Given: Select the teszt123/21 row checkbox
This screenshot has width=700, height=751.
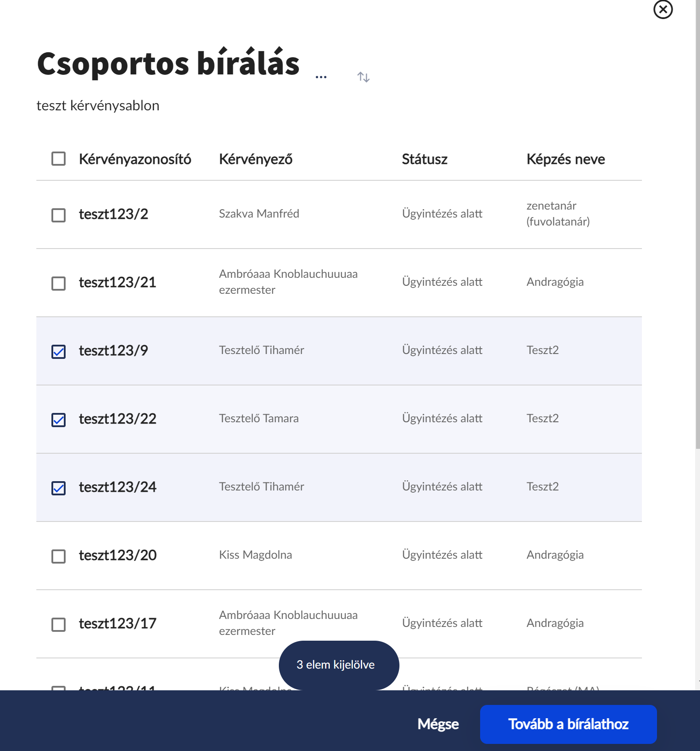Looking at the screenshot, I should (x=59, y=284).
